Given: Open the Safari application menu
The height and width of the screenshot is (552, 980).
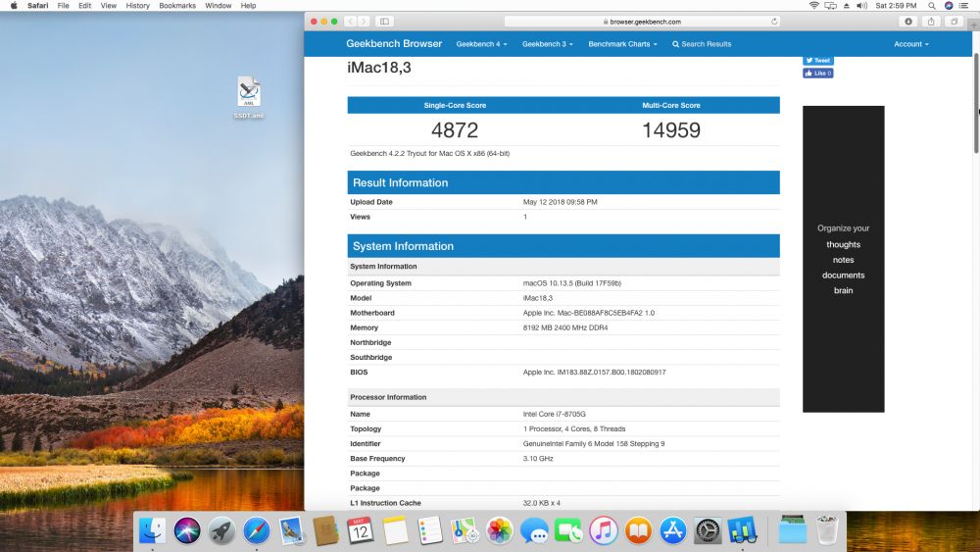Looking at the screenshot, I should tap(37, 6).
